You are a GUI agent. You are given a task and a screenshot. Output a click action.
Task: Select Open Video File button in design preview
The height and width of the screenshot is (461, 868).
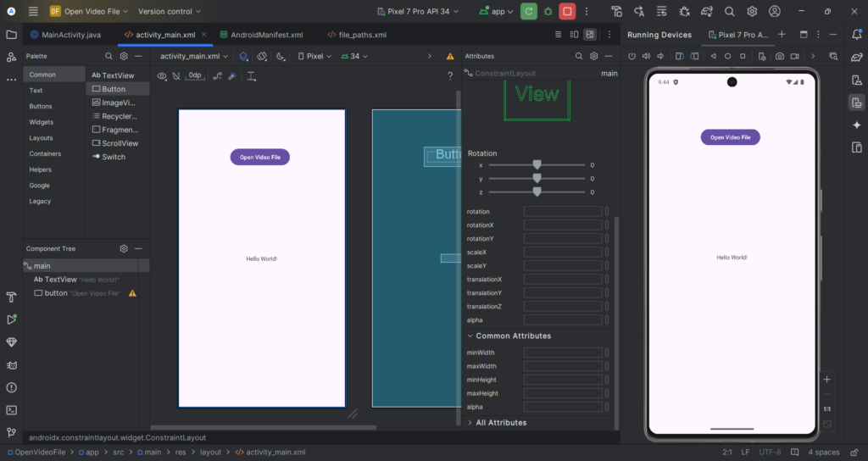point(259,157)
